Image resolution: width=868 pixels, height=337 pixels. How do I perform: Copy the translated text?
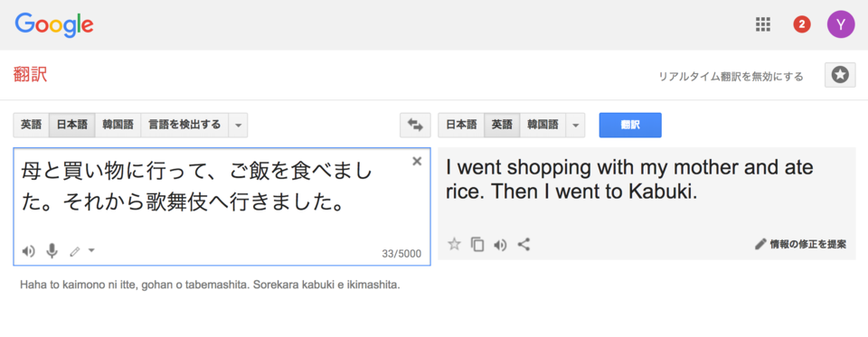click(477, 244)
